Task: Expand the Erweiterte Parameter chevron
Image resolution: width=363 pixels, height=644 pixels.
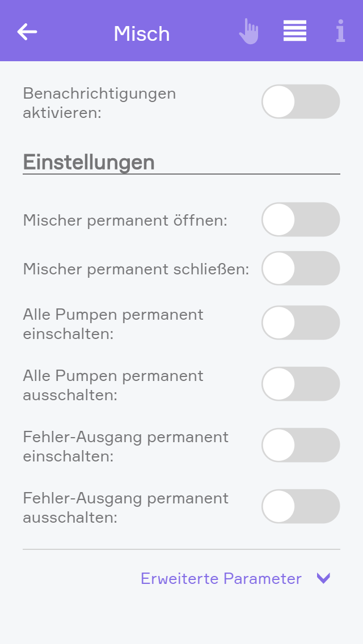Action: click(x=323, y=578)
